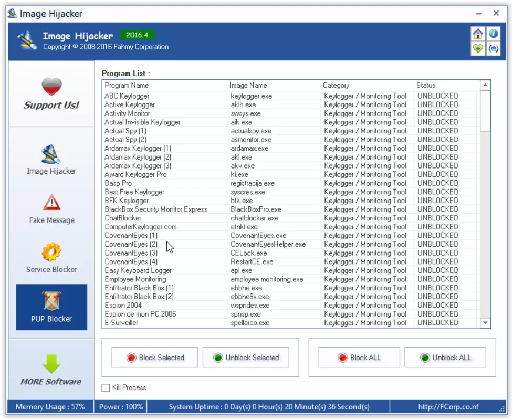Select the PUP Blocker section
513x420 pixels.
[x=51, y=307]
